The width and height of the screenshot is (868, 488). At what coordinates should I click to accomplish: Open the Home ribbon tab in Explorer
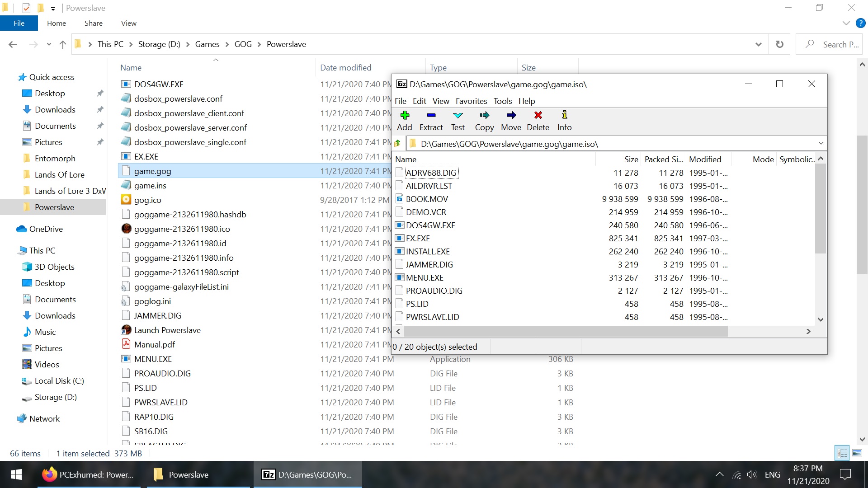click(x=57, y=23)
